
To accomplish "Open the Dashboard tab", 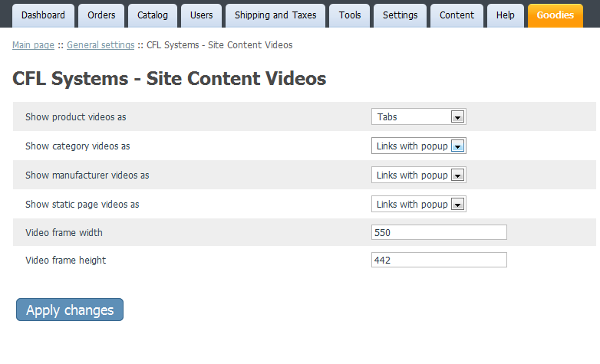I will (43, 15).
